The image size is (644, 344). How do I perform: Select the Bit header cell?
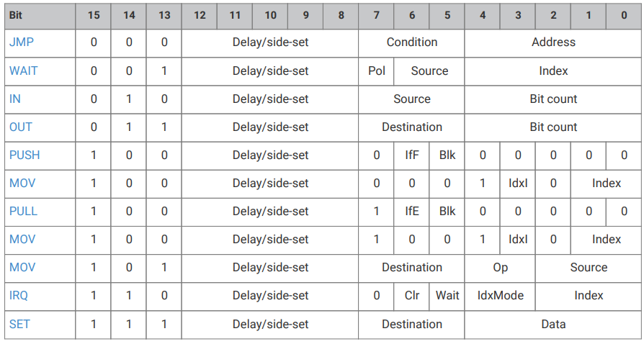pos(40,16)
